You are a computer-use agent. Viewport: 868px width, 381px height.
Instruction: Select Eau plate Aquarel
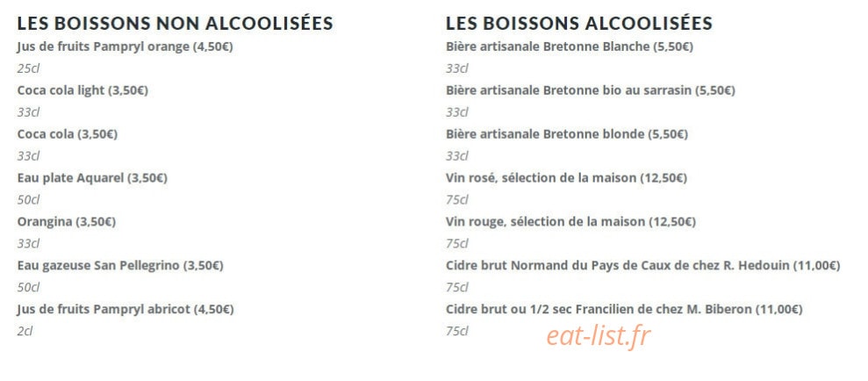point(92,178)
